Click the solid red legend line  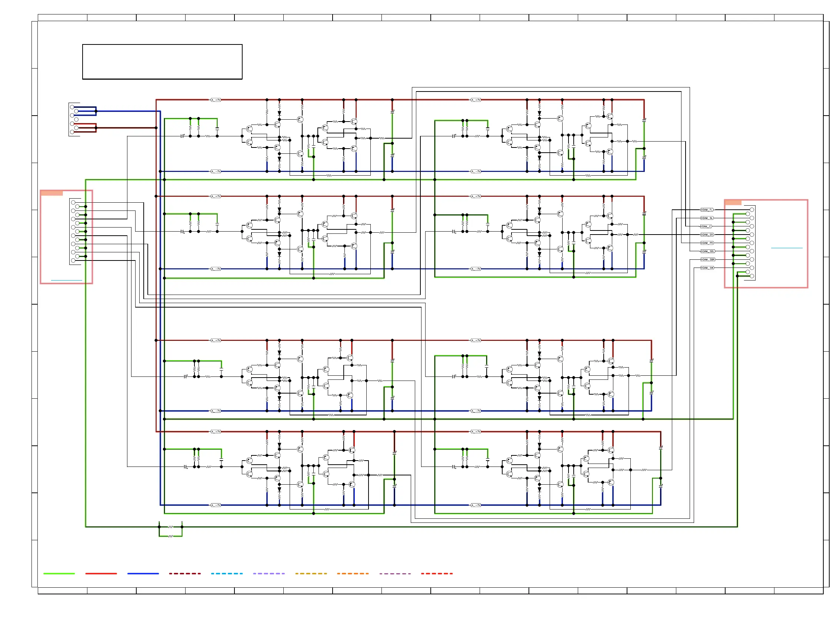[x=101, y=573]
